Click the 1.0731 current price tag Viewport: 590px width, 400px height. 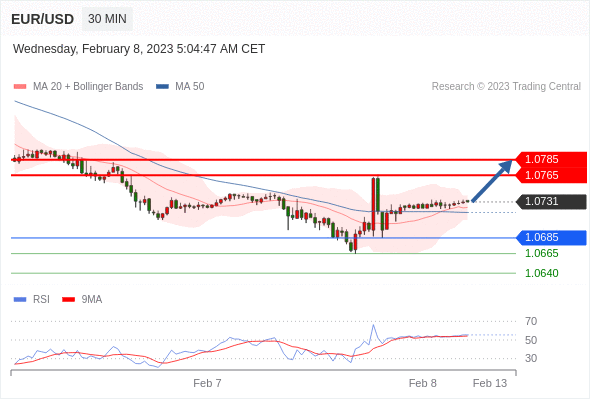[x=551, y=202]
